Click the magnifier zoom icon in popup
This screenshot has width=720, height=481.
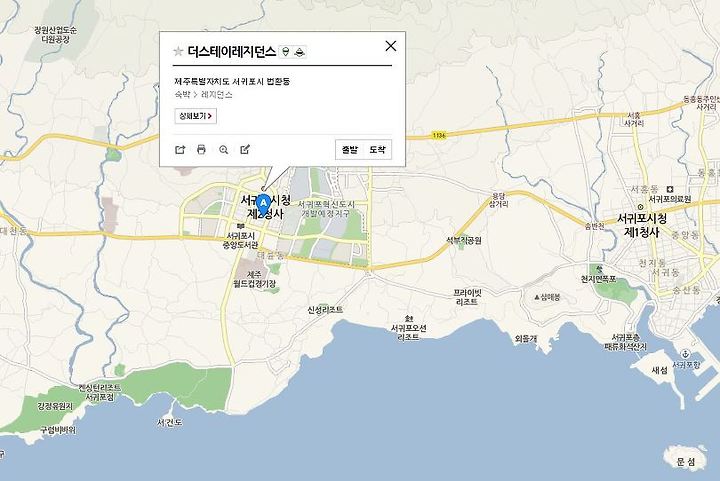point(224,150)
